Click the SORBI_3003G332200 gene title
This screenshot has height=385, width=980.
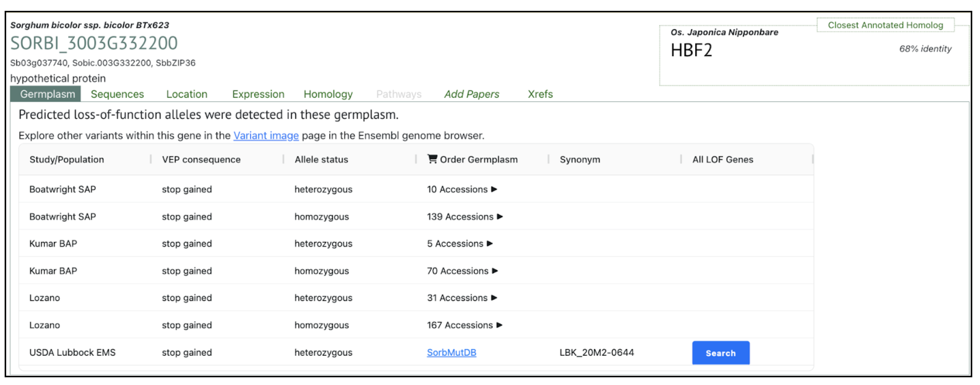tap(94, 43)
